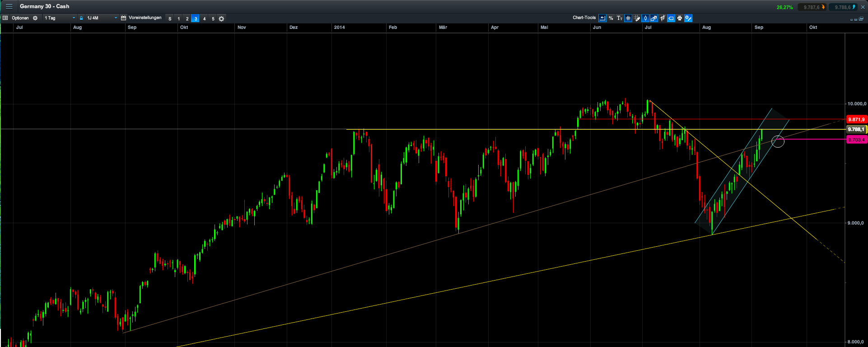The width and height of the screenshot is (868, 347).
Task: Select the active preset 3
Action: [196, 19]
